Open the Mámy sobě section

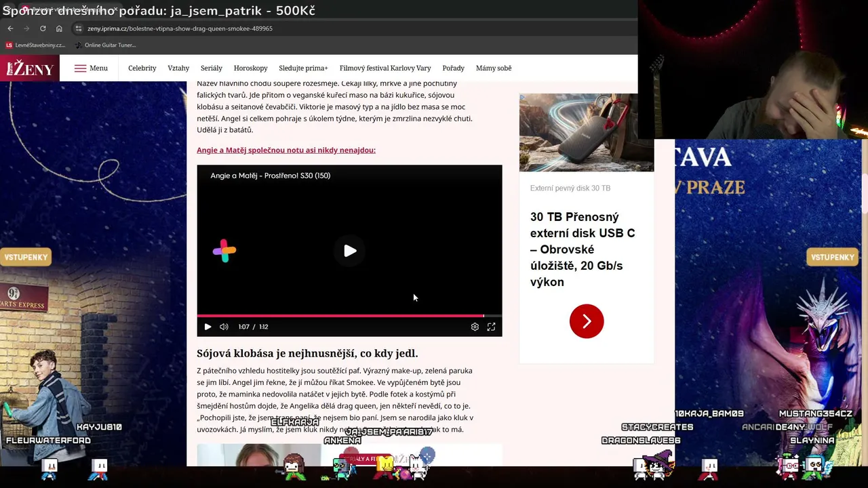click(x=494, y=68)
